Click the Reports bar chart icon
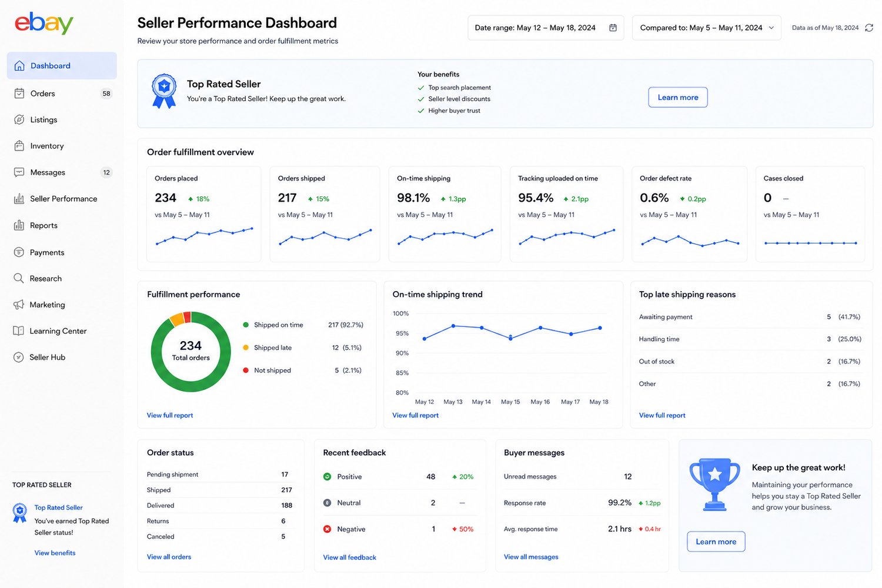This screenshot has width=882, height=588. tap(19, 225)
